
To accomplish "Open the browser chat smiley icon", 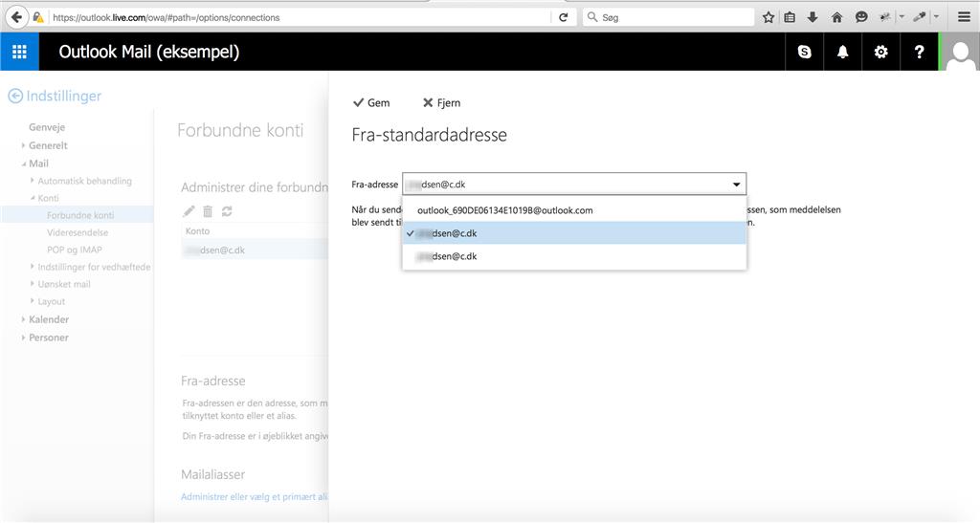I will point(861,17).
